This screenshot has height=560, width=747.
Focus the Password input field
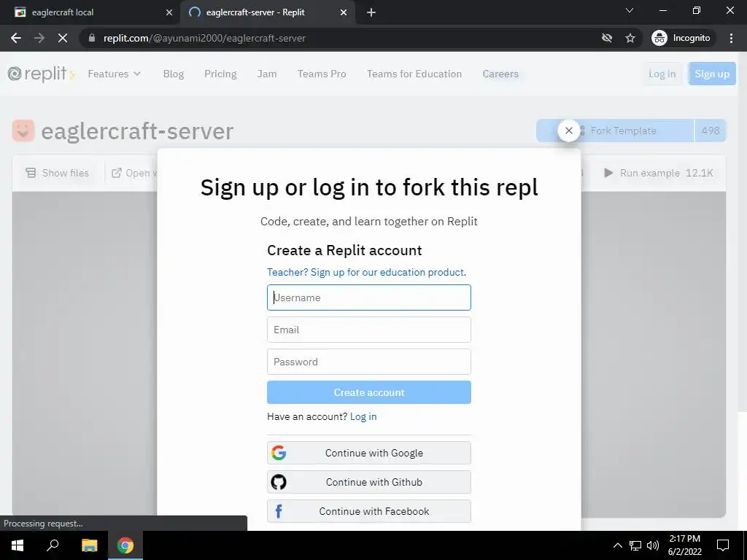[368, 362]
